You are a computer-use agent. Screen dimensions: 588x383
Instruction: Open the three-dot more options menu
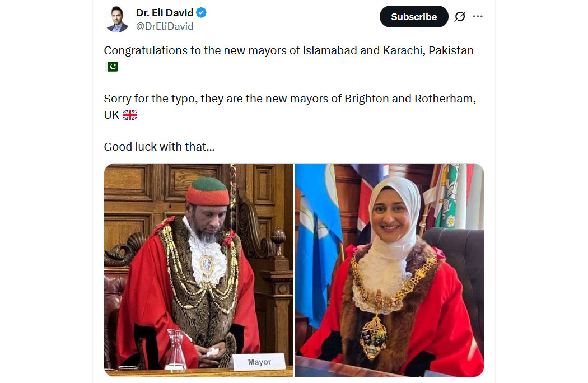[478, 16]
